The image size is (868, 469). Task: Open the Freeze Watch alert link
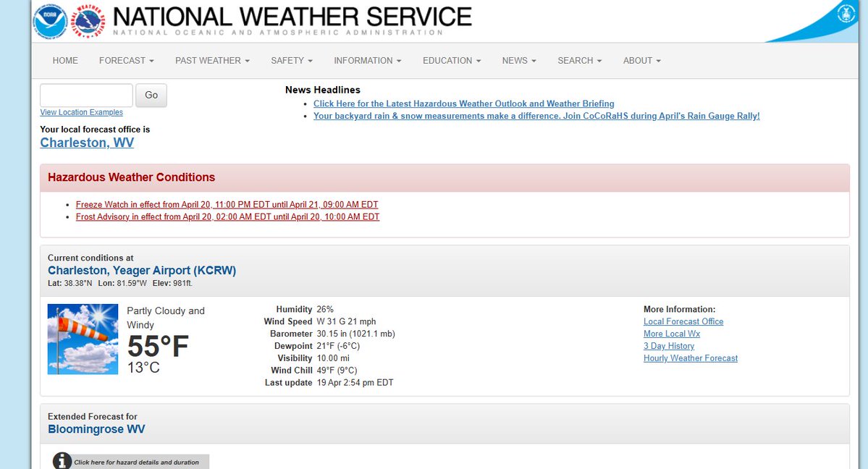tap(227, 204)
